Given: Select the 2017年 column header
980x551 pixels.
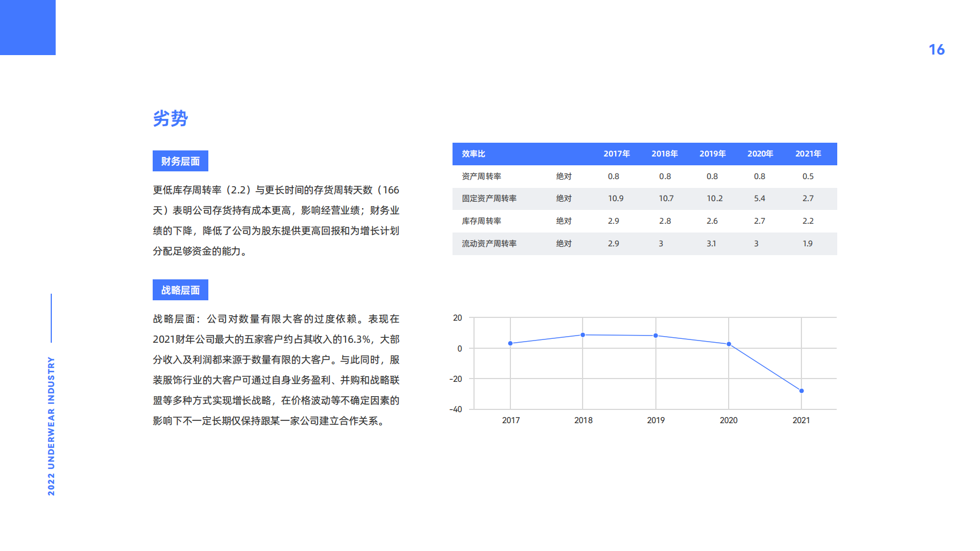Looking at the screenshot, I should 616,154.
